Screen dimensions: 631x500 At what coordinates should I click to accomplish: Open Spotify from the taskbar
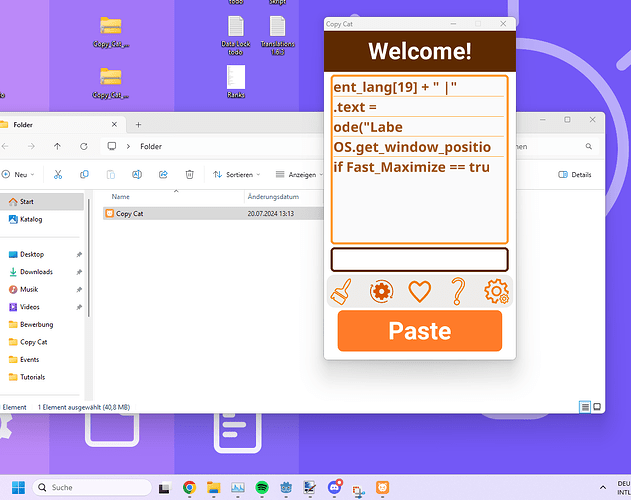tap(262, 487)
